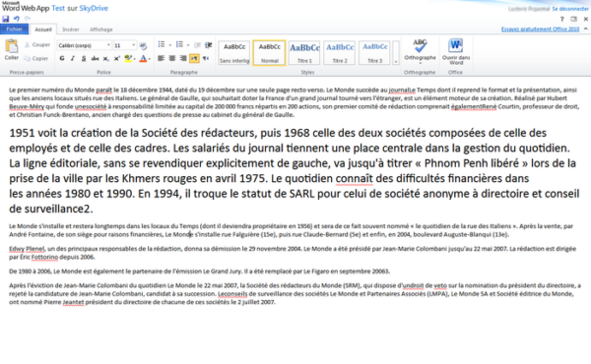The height and width of the screenshot is (364, 591).
Task: Open the Fichier menu tab
Action: [x=15, y=29]
